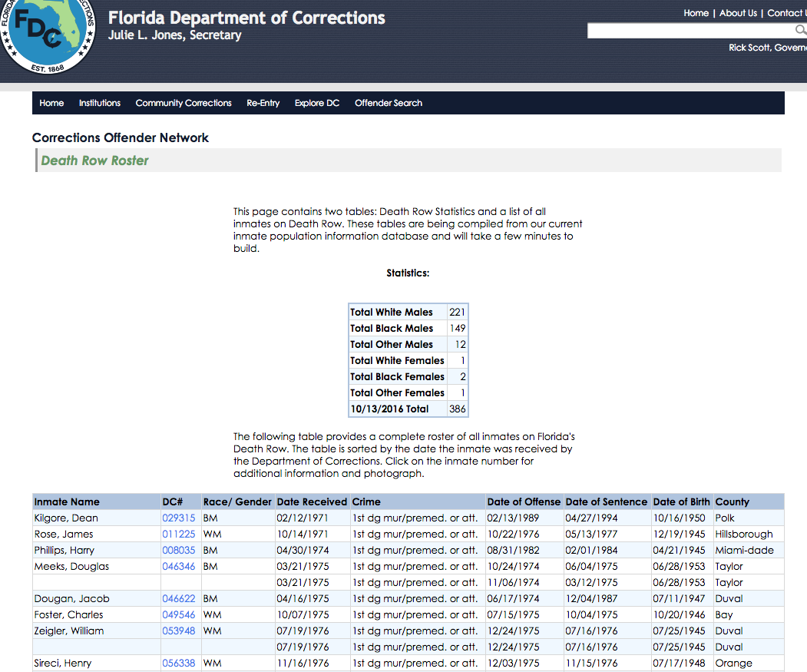807x672 pixels.
Task: Click the Date of Birth column header
Action: pyautogui.click(x=681, y=502)
